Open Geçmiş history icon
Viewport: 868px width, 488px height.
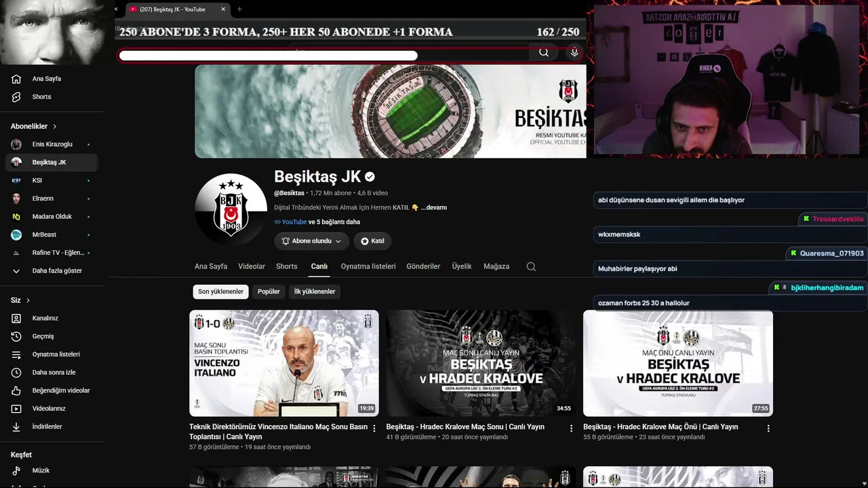click(x=16, y=336)
